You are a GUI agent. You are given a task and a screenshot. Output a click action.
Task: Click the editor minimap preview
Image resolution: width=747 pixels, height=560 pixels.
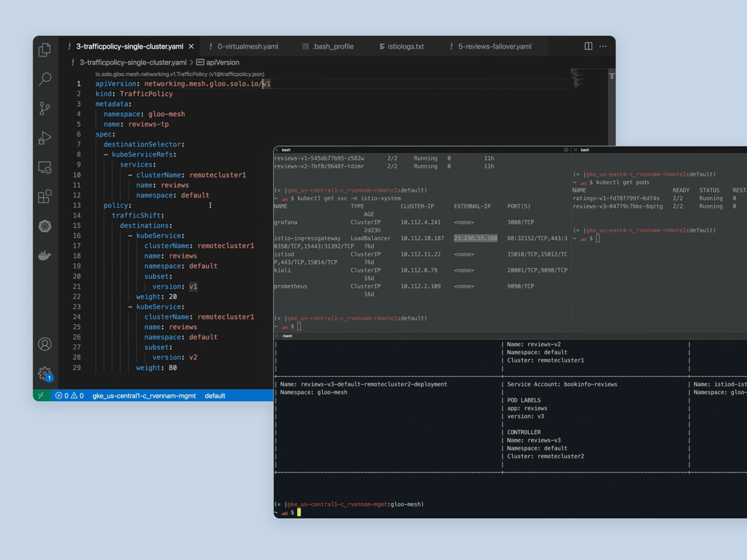coord(577,78)
